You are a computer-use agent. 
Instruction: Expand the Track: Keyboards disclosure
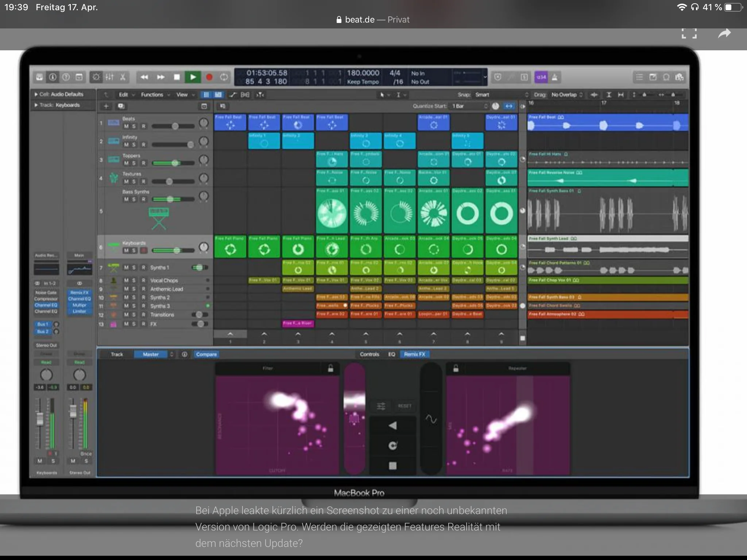[x=36, y=105]
